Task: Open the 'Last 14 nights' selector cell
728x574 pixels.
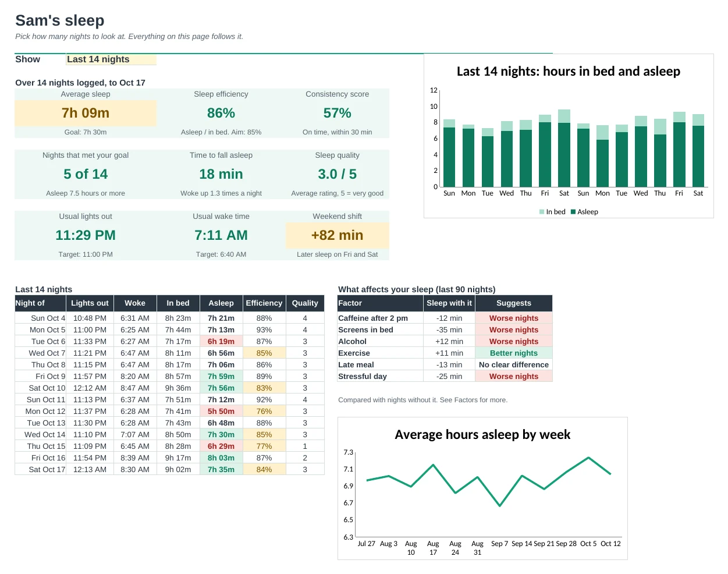Action: (111, 59)
